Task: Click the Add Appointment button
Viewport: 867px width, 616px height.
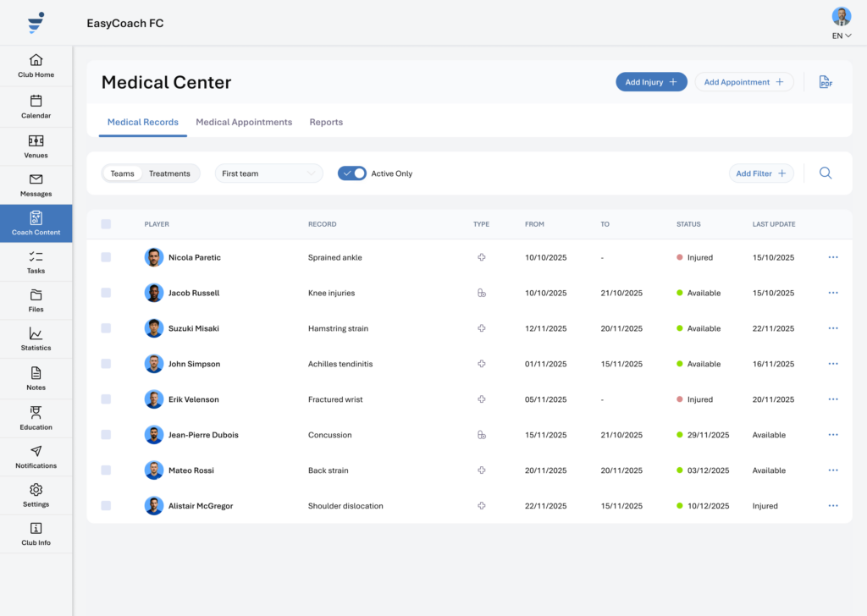Action: [x=744, y=82]
